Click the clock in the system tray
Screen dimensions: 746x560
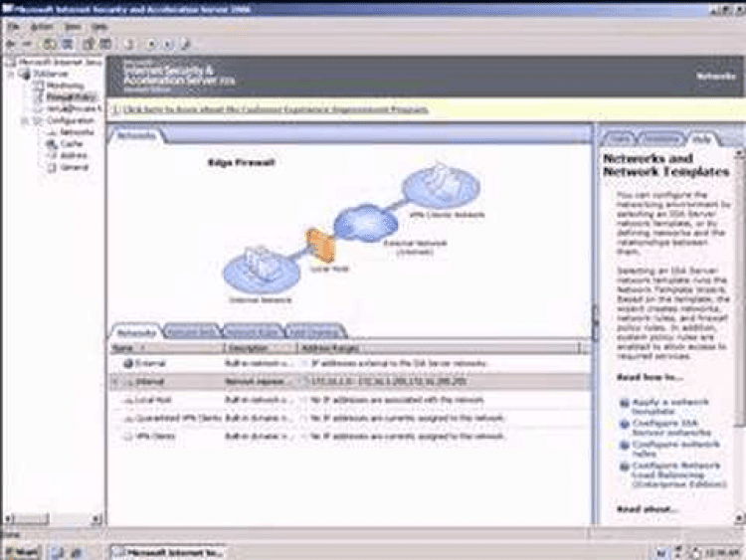[x=721, y=553]
